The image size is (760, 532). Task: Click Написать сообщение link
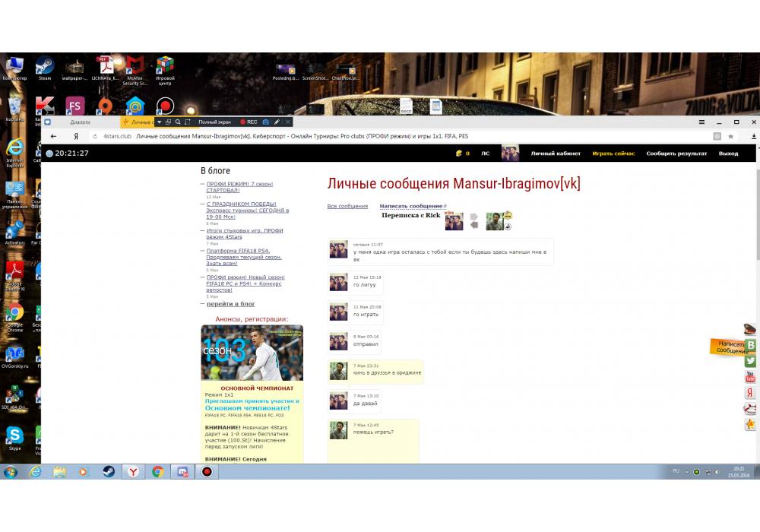click(411, 206)
